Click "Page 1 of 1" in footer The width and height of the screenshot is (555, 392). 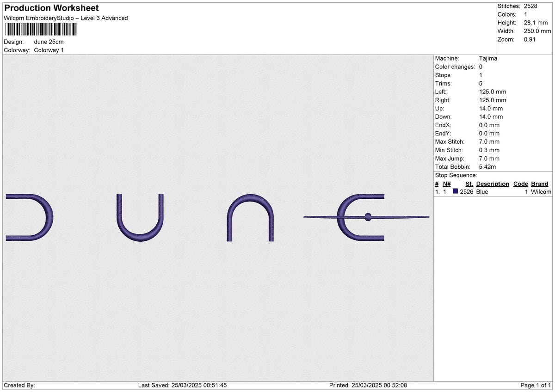pyautogui.click(x=536, y=385)
